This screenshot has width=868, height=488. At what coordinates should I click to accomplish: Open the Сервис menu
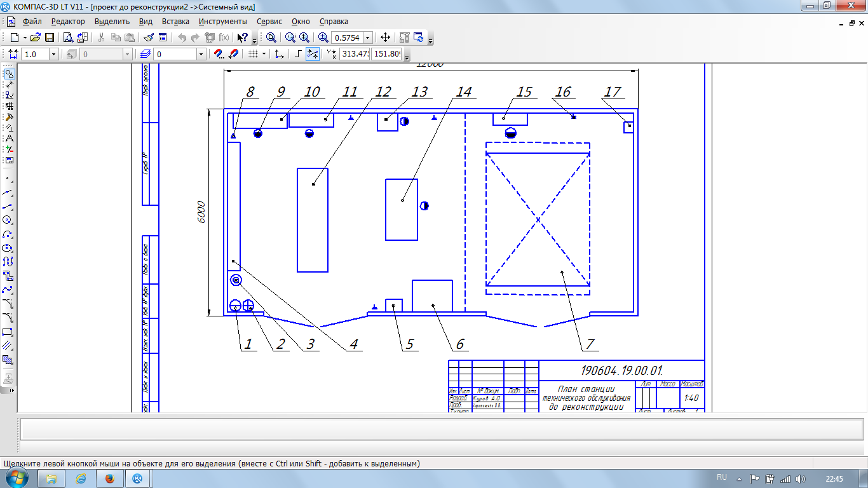tap(269, 22)
